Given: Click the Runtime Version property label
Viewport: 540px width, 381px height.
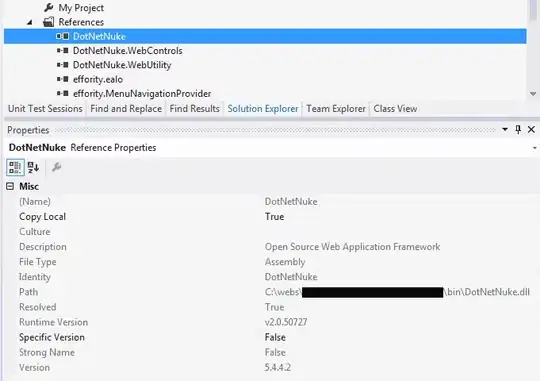Looking at the screenshot, I should [x=53, y=322].
